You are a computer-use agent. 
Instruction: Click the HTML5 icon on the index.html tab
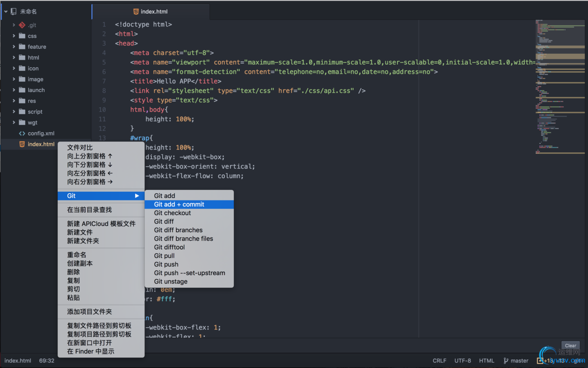[136, 11]
